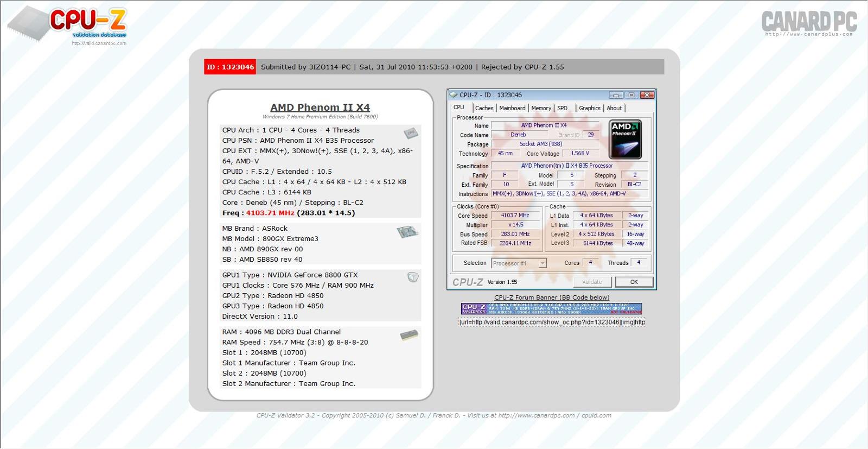Click the CPU-Z validator forum banner image

551,309
